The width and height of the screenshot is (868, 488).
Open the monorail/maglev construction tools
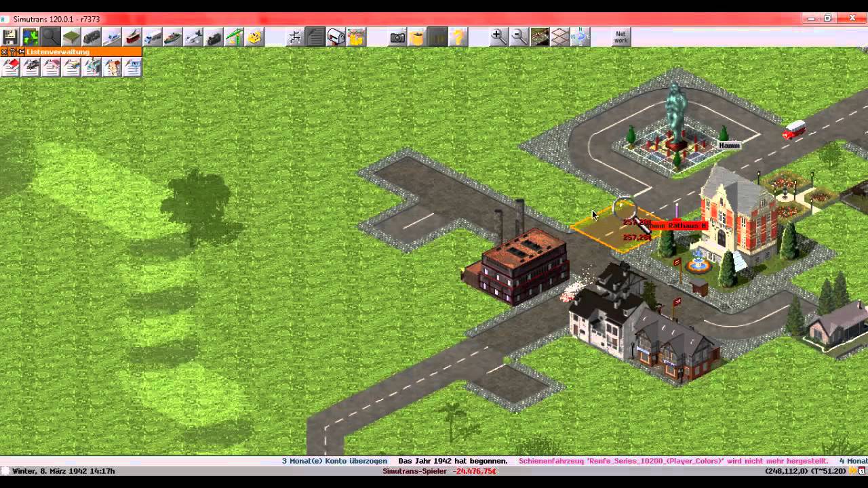click(112, 37)
